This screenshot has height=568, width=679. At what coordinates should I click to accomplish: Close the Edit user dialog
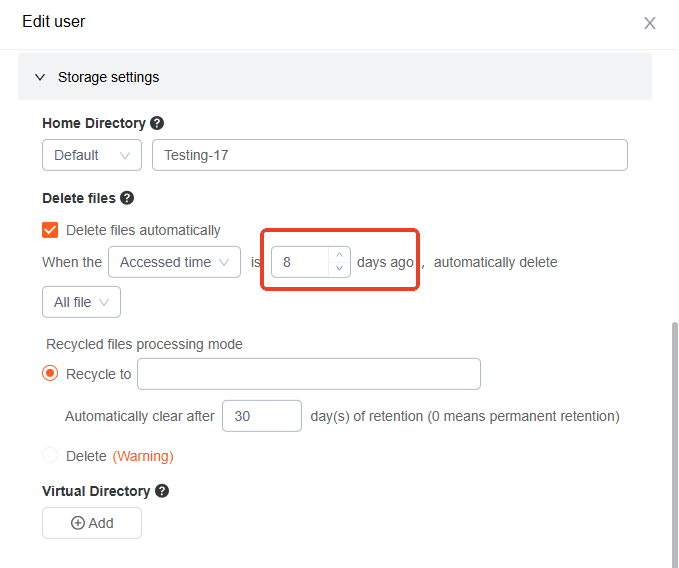coord(650,23)
